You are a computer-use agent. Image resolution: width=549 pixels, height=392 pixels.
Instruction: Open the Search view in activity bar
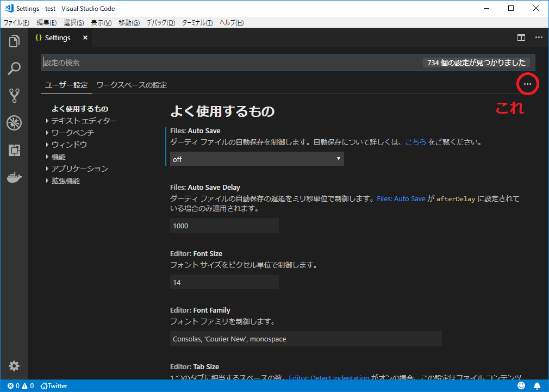tap(14, 69)
